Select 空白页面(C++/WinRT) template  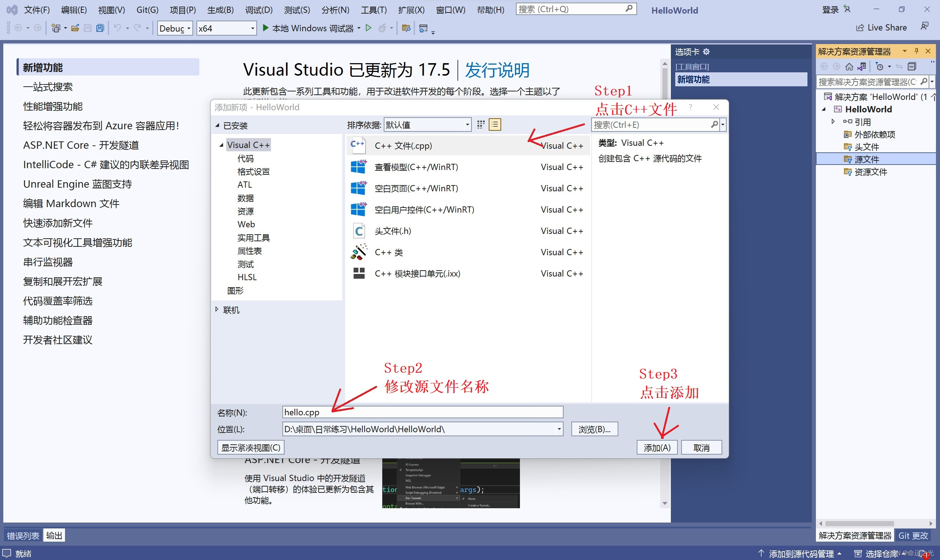click(x=468, y=188)
